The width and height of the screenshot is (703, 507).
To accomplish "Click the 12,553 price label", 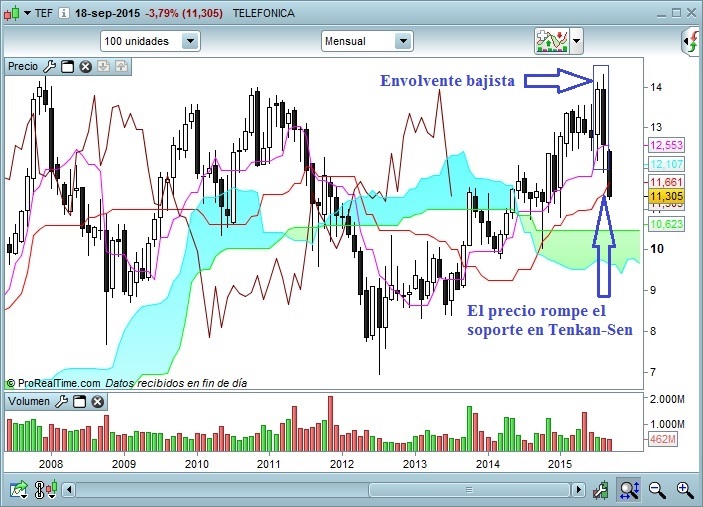I will (666, 145).
